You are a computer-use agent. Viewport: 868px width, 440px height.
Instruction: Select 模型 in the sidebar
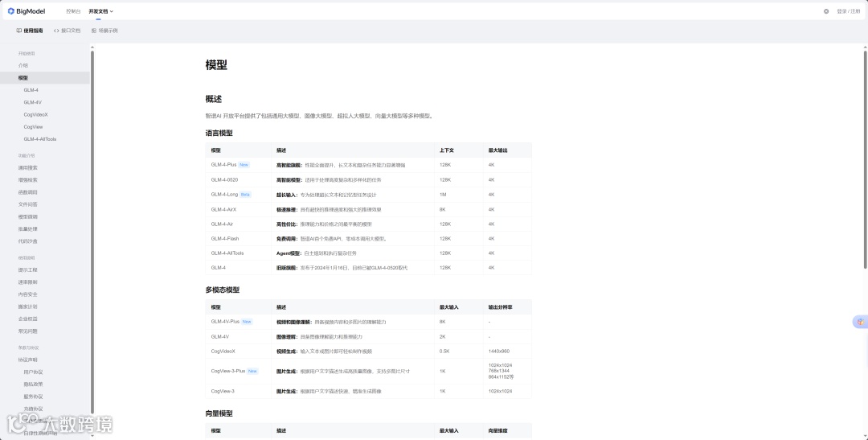(x=23, y=78)
